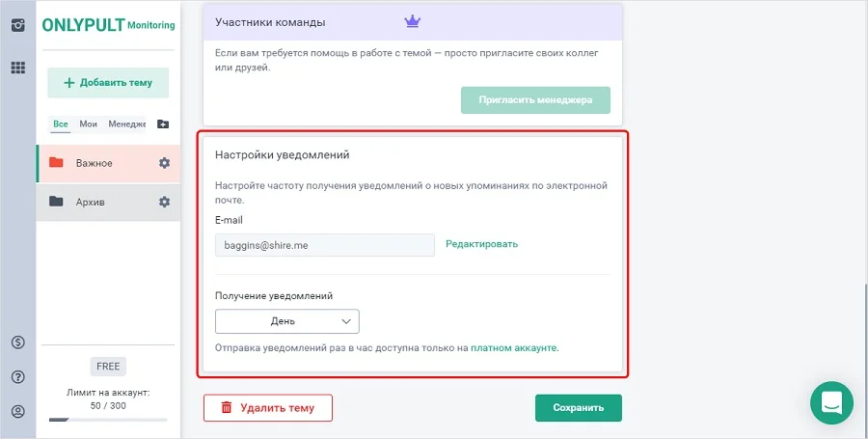Click the Instagram camera icon in sidebar
This screenshot has height=439, width=868.
pos(17,26)
